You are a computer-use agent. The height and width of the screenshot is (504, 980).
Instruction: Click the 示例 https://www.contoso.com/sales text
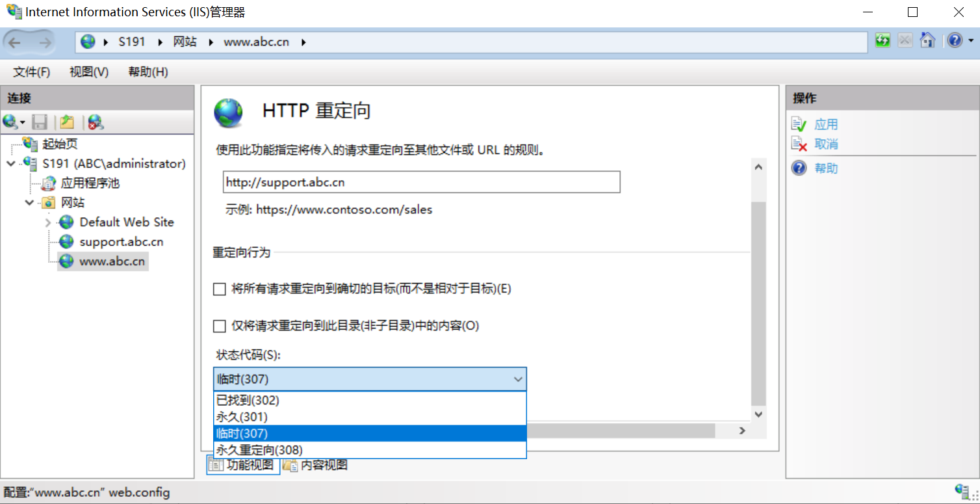click(x=329, y=209)
